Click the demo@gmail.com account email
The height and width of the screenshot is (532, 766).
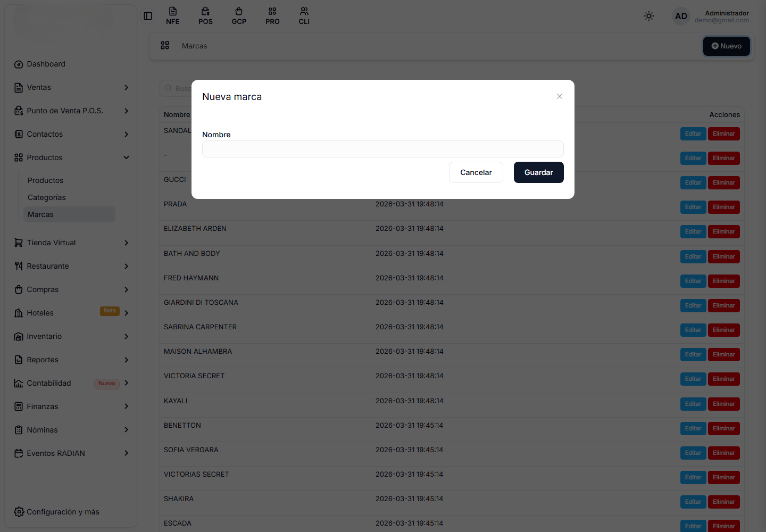point(722,20)
